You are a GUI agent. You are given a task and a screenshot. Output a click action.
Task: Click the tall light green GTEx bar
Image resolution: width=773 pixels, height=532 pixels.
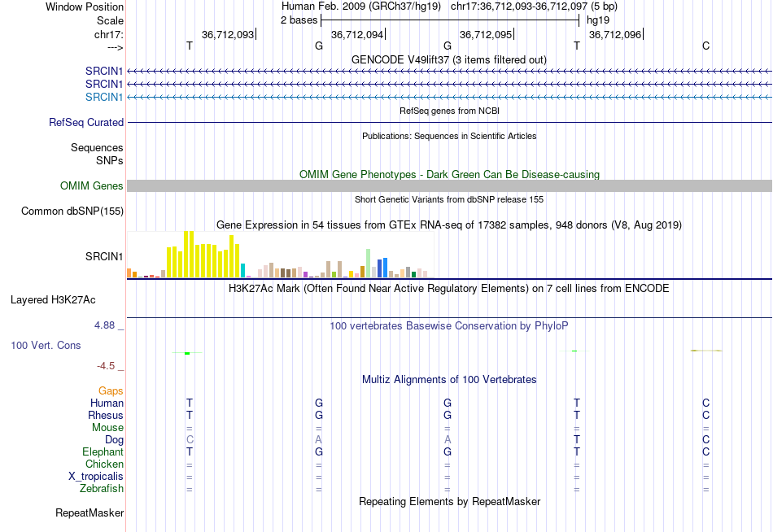(368, 264)
